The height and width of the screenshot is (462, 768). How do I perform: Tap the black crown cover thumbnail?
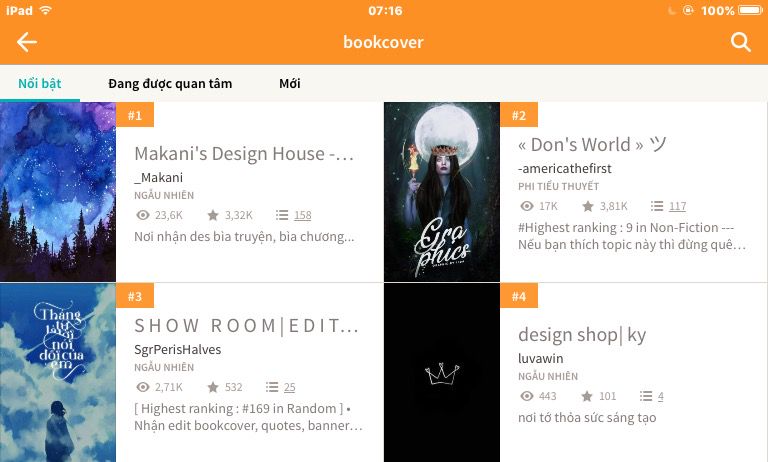[442, 373]
